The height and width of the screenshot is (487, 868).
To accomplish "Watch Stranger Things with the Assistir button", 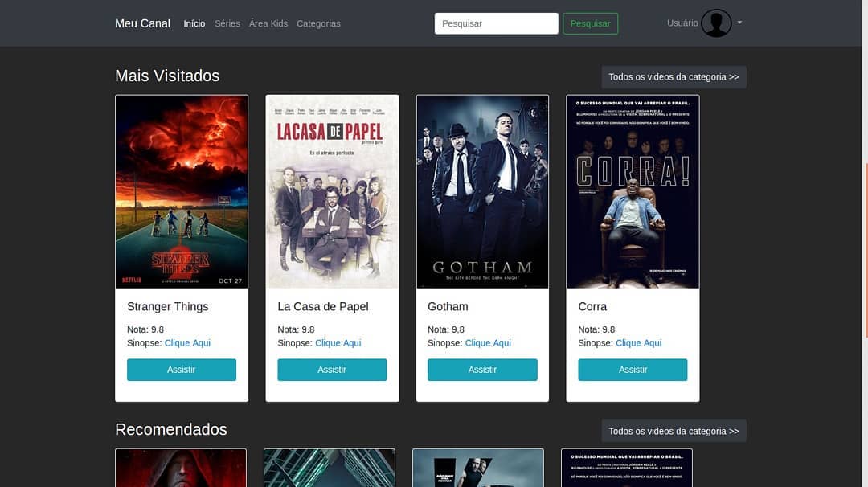I will click(182, 370).
